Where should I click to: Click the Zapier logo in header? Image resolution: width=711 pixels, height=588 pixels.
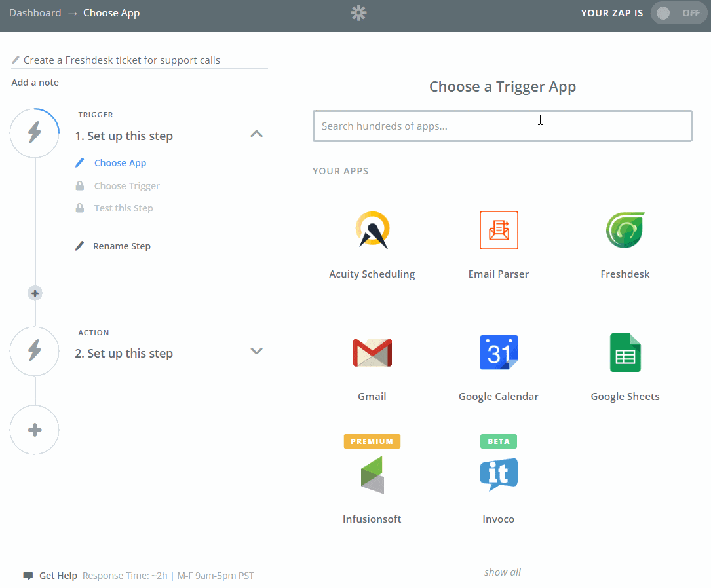coord(358,12)
